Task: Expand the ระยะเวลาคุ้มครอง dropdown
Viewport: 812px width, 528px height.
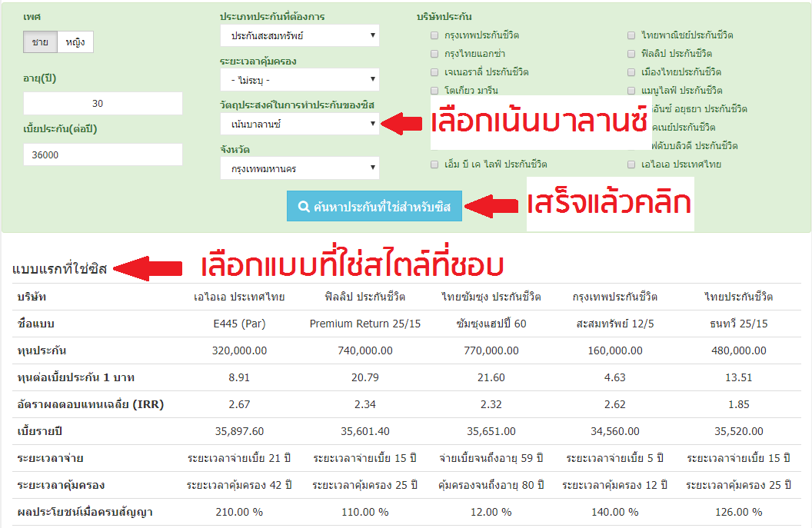Action: point(299,79)
